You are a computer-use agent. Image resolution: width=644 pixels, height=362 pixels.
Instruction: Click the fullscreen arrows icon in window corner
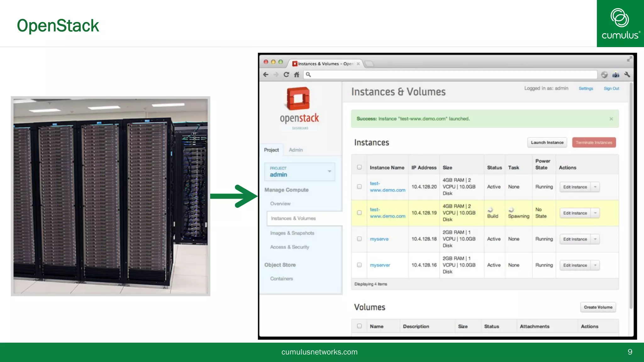coord(629,59)
